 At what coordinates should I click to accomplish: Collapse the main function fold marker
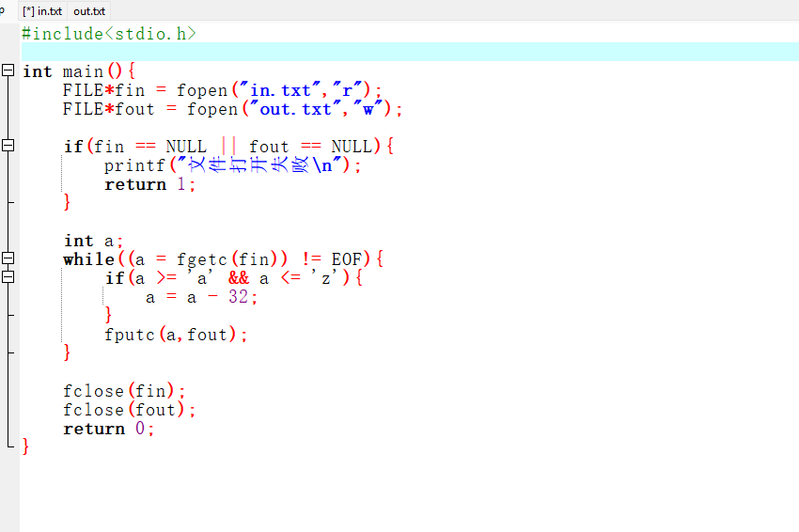pos(8,70)
